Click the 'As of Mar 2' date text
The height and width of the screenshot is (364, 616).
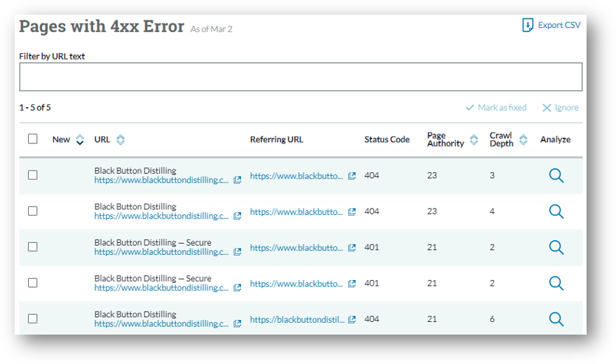(x=212, y=29)
